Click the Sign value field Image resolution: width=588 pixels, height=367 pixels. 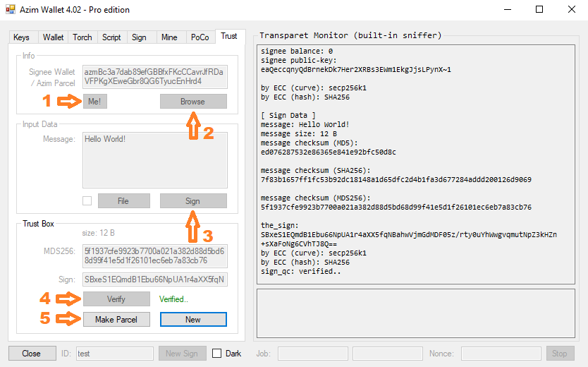coord(155,279)
